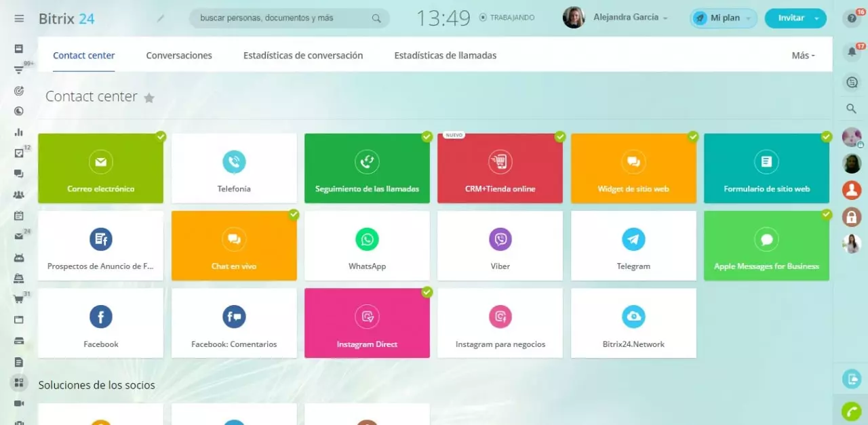This screenshot has height=425, width=868.
Task: Open the clock time icon in the left sidebar
Action: point(19,111)
